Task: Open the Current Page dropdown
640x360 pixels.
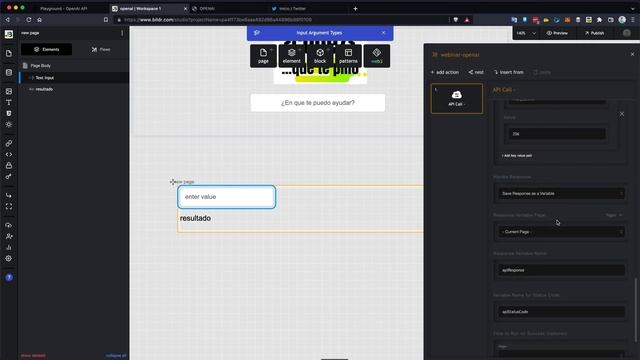Action: 561,232
